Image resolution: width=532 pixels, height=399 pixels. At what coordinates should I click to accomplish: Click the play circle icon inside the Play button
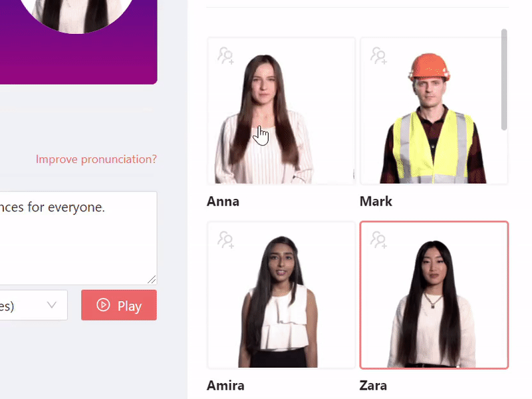point(103,305)
